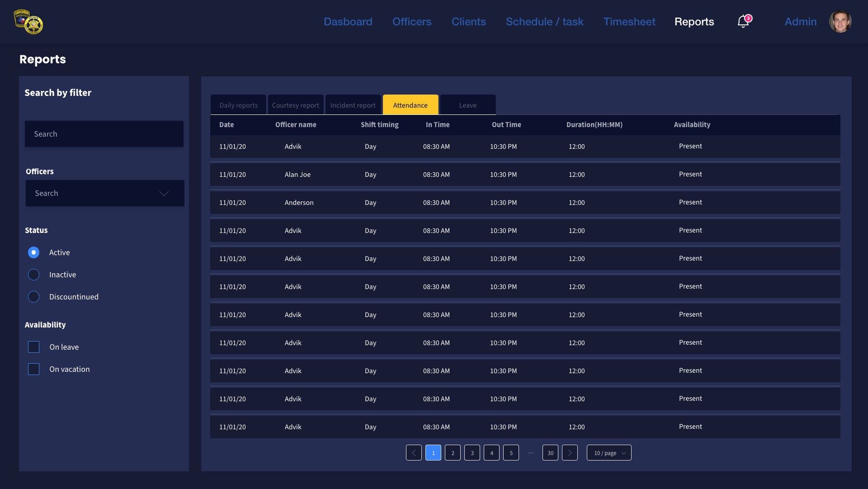The height and width of the screenshot is (489, 868).
Task: Open the 10 / page size dropdown
Action: point(609,453)
